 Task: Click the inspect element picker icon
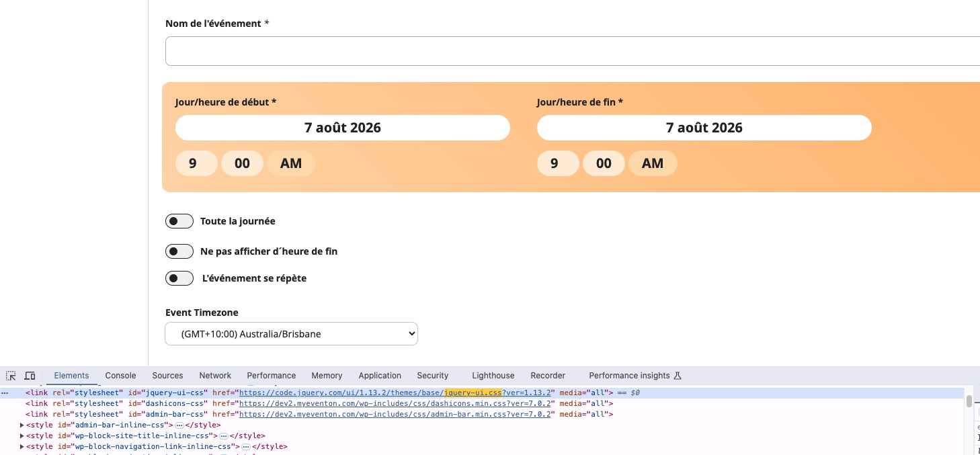coord(11,376)
